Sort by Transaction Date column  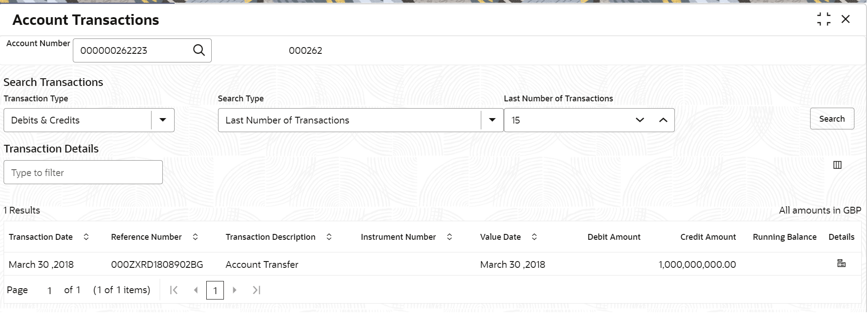[86, 237]
